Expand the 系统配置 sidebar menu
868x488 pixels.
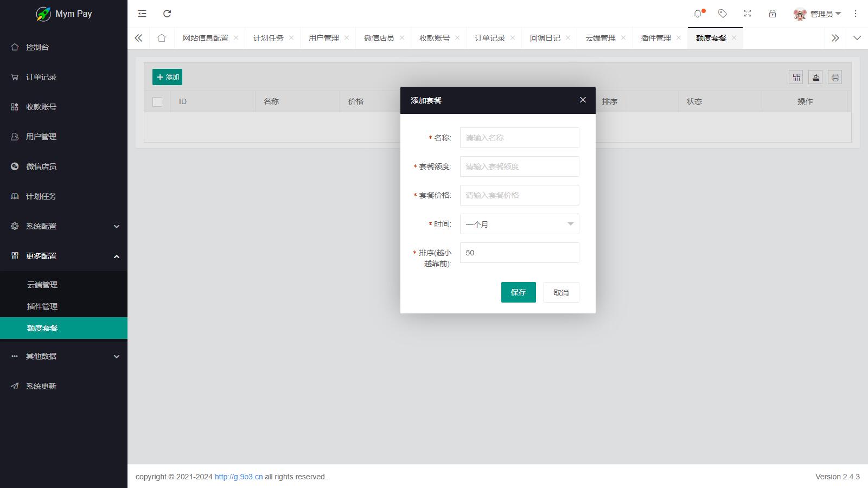pos(63,226)
